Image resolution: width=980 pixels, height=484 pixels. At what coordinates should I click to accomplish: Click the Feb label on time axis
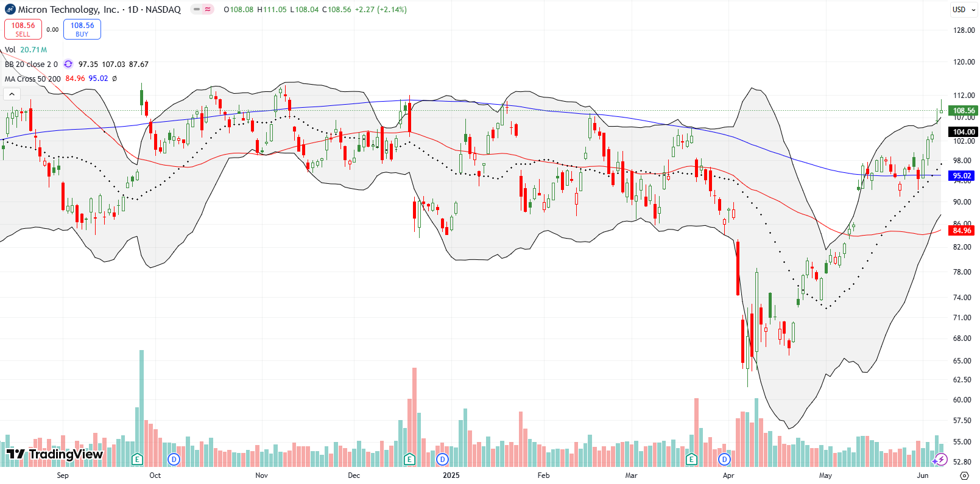[543, 475]
